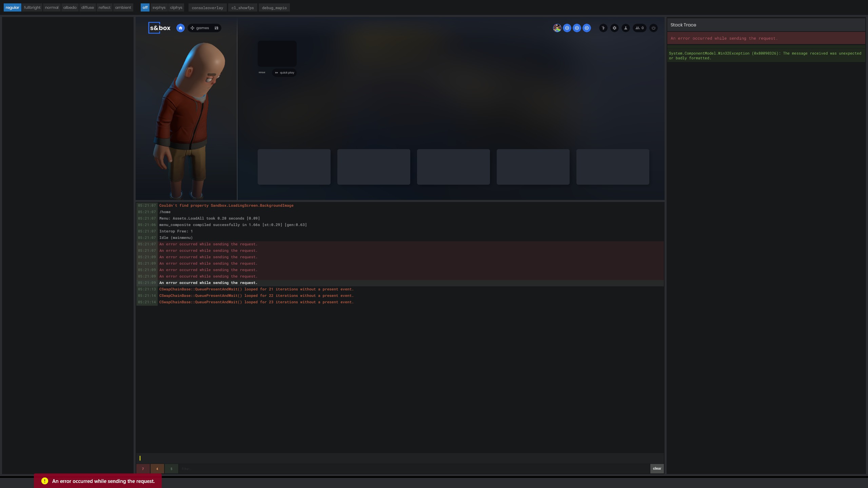The width and height of the screenshot is (868, 488).
Task: Toggle the orange warning filter 4
Action: (x=157, y=469)
